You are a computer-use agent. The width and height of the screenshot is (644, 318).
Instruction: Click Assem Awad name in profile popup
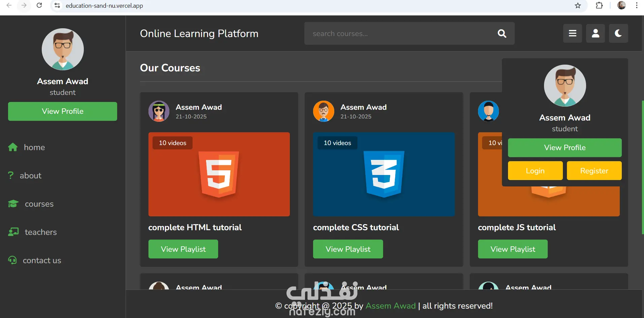[x=565, y=118]
